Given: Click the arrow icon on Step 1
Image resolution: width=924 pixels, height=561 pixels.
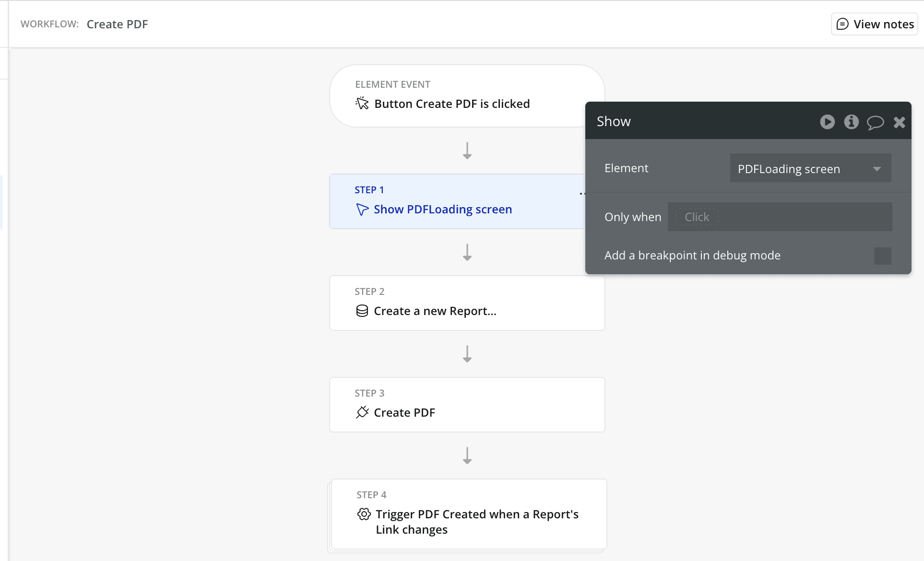Looking at the screenshot, I should (x=362, y=210).
